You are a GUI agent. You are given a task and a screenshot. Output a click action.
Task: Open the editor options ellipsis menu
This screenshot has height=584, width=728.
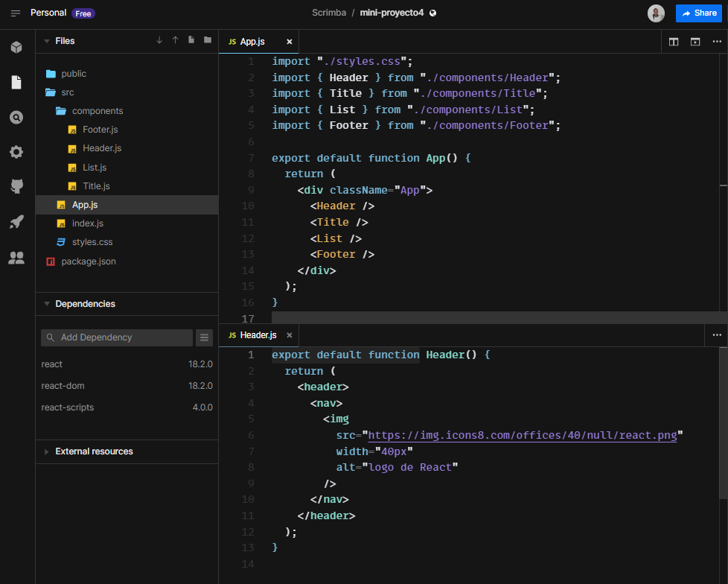716,42
